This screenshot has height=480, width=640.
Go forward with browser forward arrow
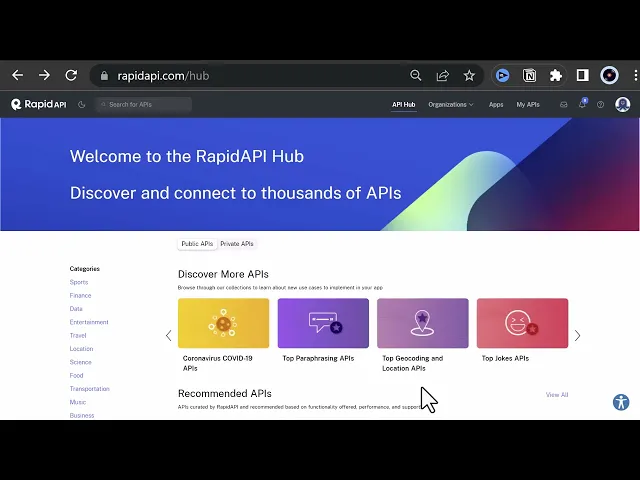(x=44, y=76)
